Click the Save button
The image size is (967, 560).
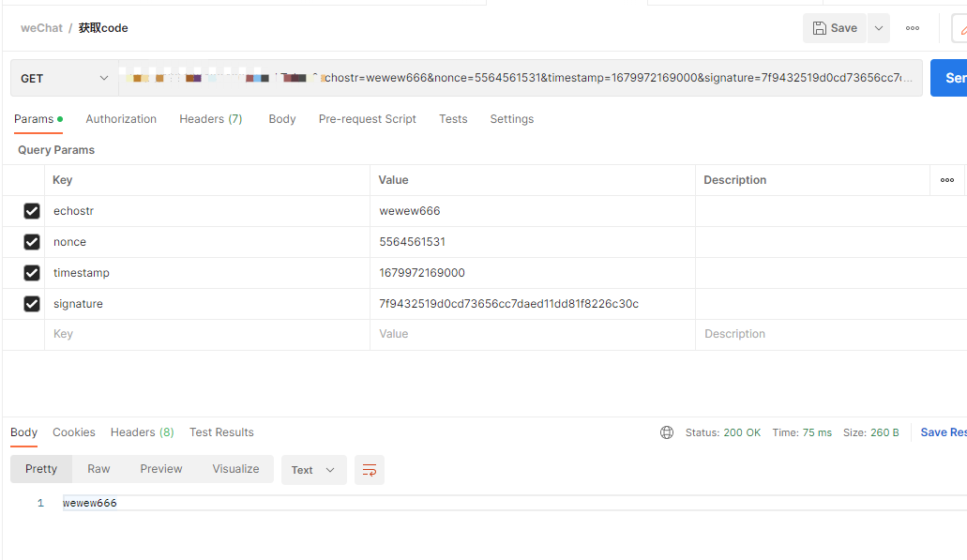835,28
